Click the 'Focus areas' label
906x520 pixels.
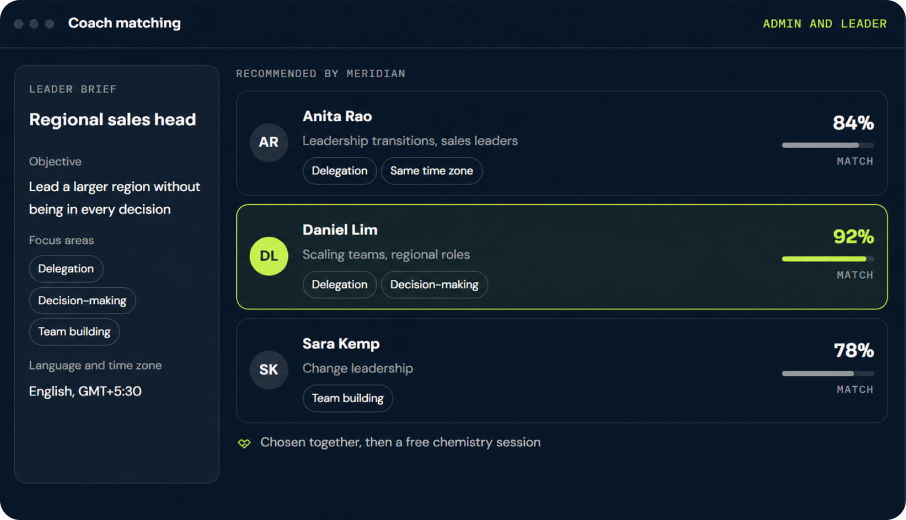pos(61,240)
